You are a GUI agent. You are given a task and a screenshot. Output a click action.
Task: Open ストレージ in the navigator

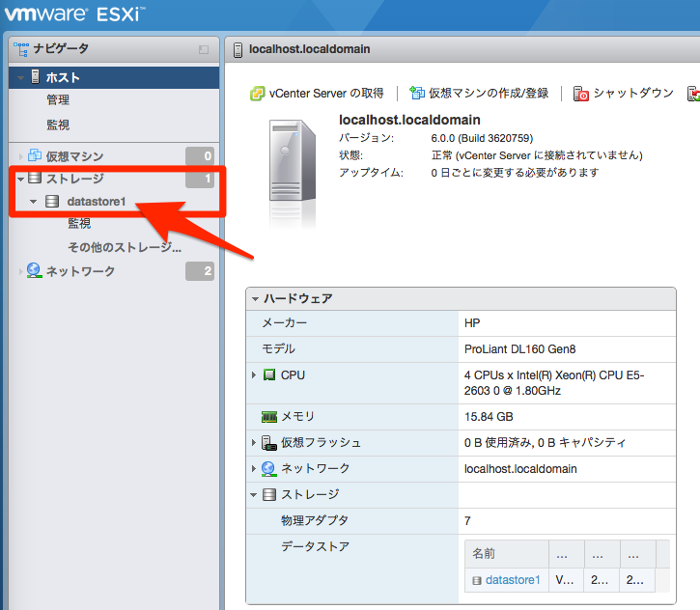point(75,179)
